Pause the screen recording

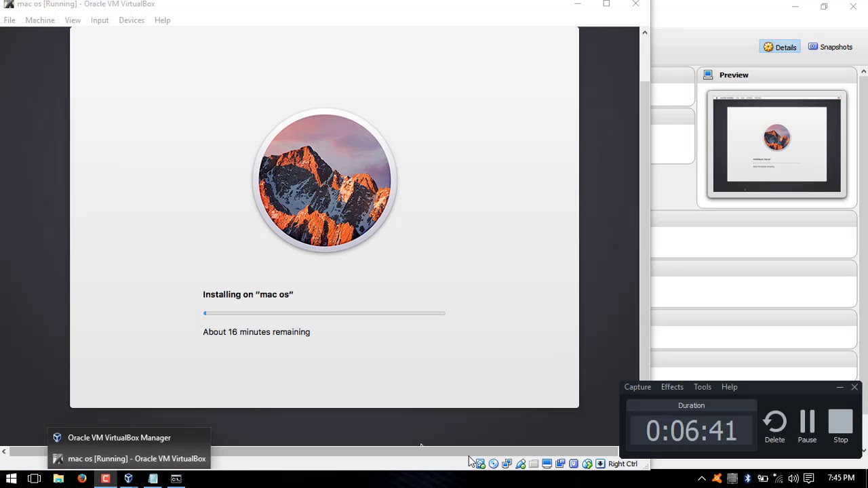[807, 427]
